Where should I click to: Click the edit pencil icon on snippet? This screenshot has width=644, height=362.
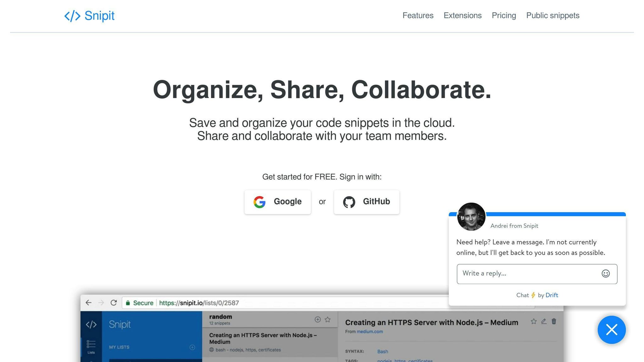(544, 321)
